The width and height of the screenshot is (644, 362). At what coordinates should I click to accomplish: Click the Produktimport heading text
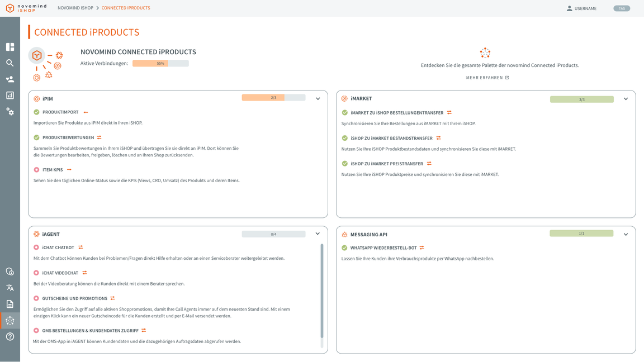(x=60, y=112)
